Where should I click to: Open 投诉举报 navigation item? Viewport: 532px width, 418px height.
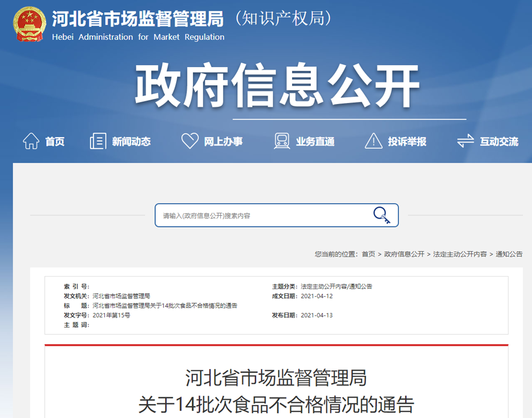(407, 141)
